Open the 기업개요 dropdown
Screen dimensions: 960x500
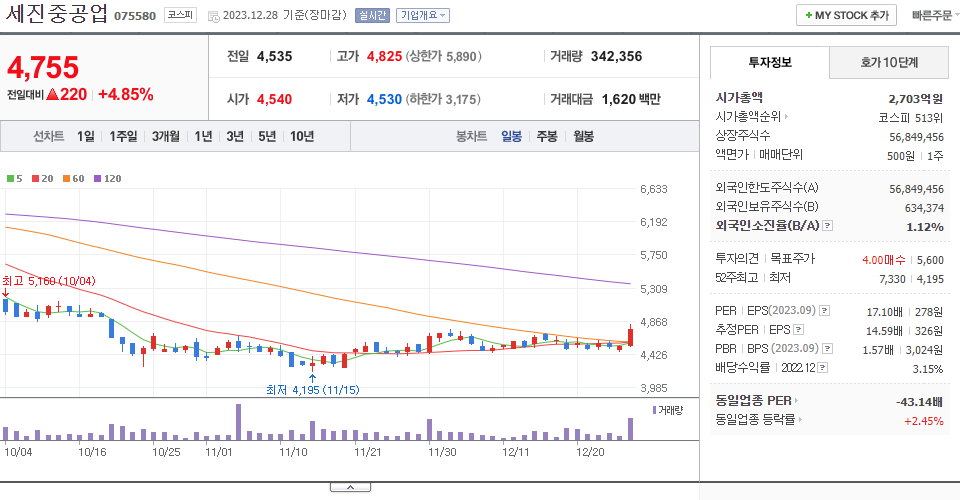[x=423, y=15]
